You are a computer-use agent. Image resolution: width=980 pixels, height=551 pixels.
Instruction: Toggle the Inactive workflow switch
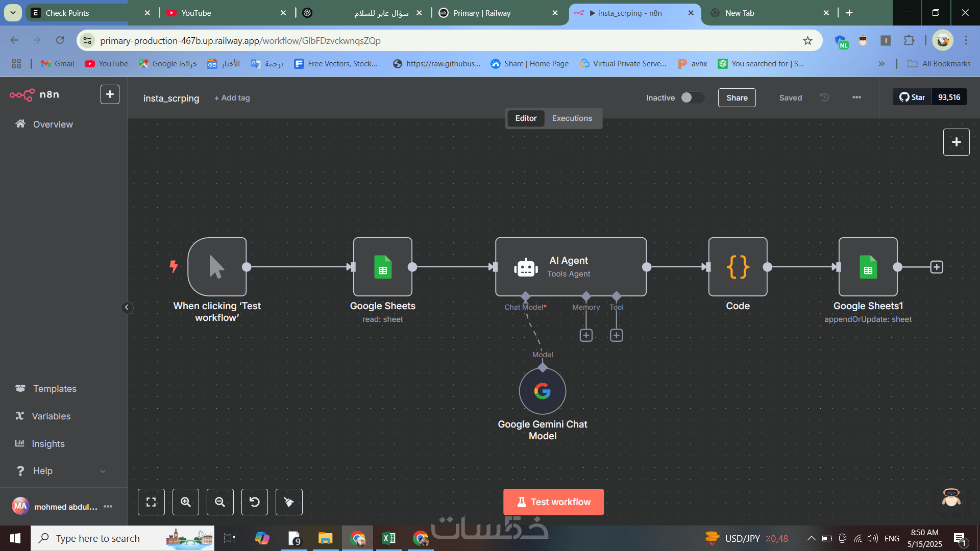click(x=692, y=97)
